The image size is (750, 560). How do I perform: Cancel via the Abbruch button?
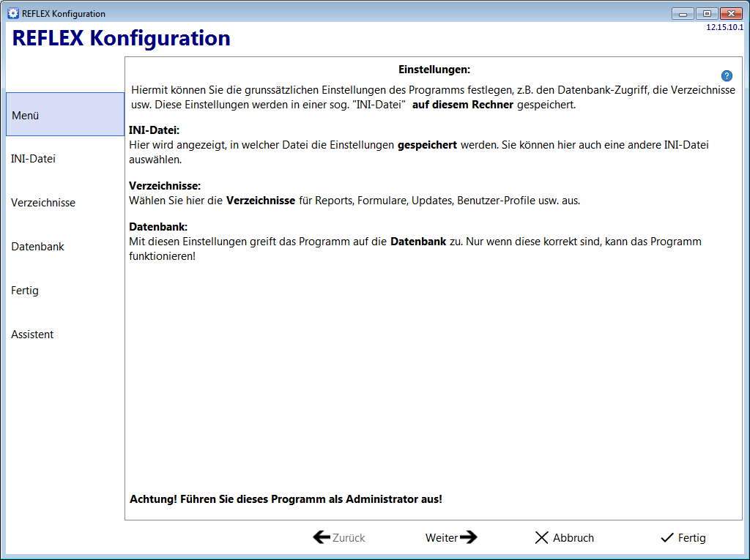point(564,537)
